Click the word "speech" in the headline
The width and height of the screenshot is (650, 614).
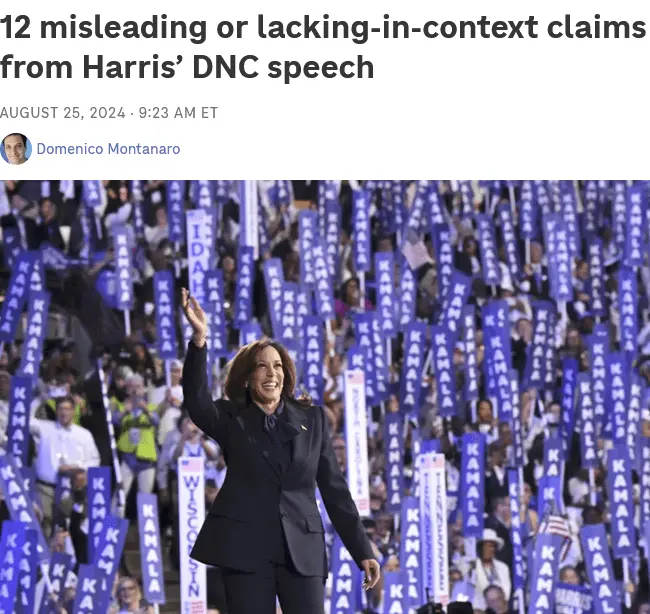pos(321,68)
